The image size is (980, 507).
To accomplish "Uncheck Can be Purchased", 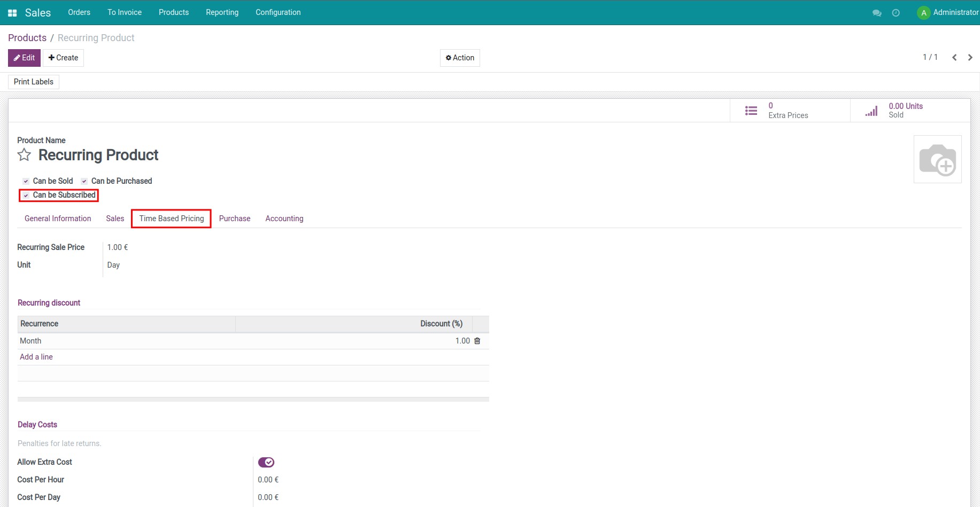I will [x=84, y=181].
